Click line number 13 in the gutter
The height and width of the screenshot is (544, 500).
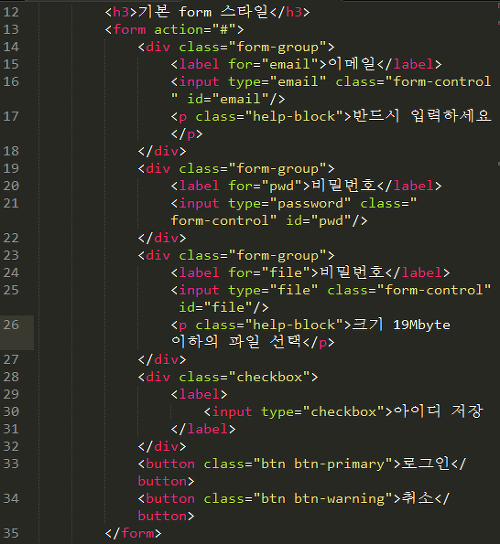11,29
